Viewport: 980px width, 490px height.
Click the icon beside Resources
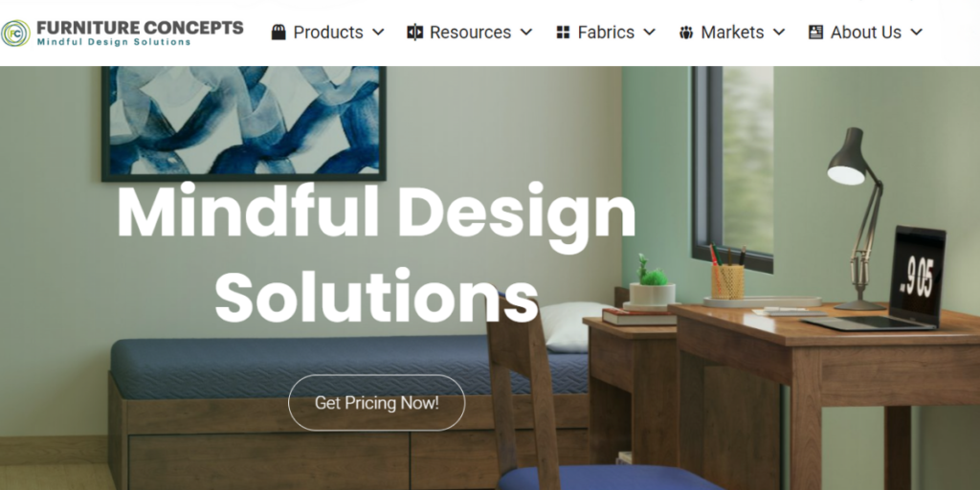(x=415, y=33)
